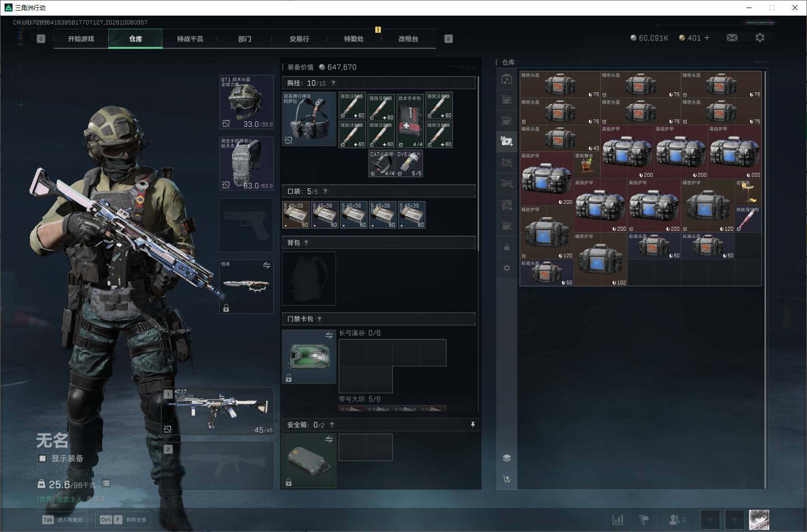
Task: Select the GT1 战术头盔 helmet slot
Action: click(x=246, y=102)
